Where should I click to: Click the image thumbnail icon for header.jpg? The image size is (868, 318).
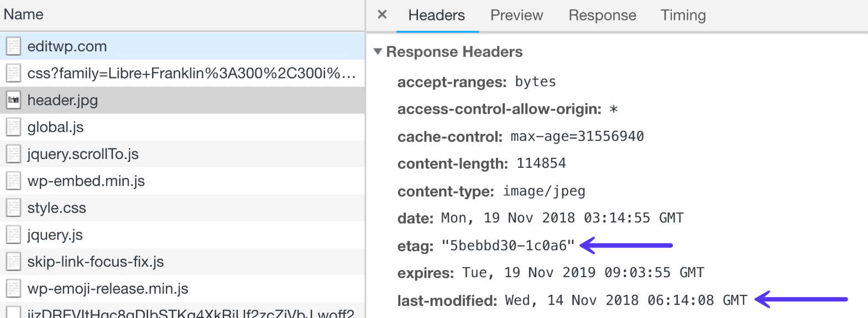pos(14,100)
